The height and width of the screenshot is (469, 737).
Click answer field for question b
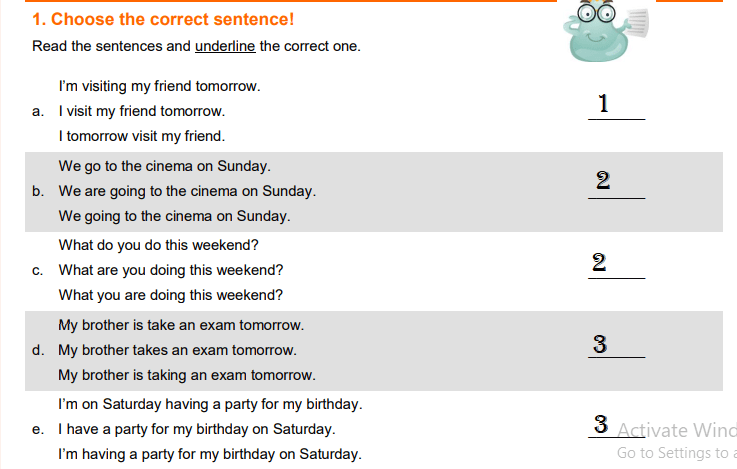pos(616,183)
